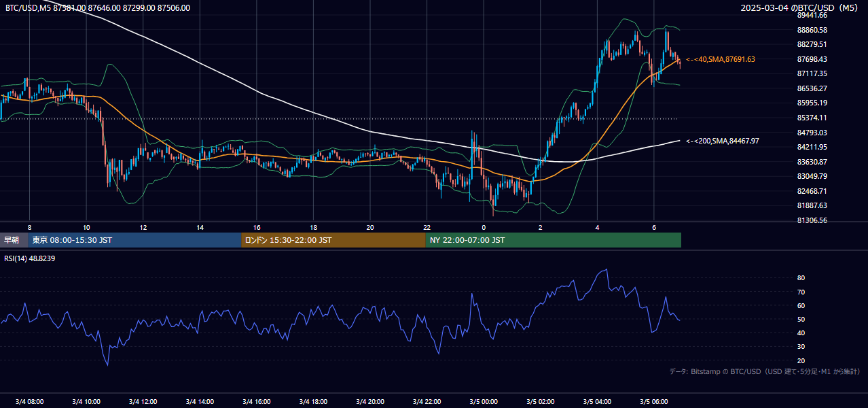Click the RSI scale value 80
Image resolution: width=868 pixels, height=408 pixels.
click(801, 278)
